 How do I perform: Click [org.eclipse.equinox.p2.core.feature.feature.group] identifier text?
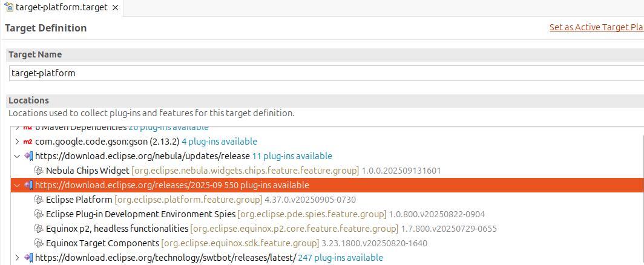[295, 229]
